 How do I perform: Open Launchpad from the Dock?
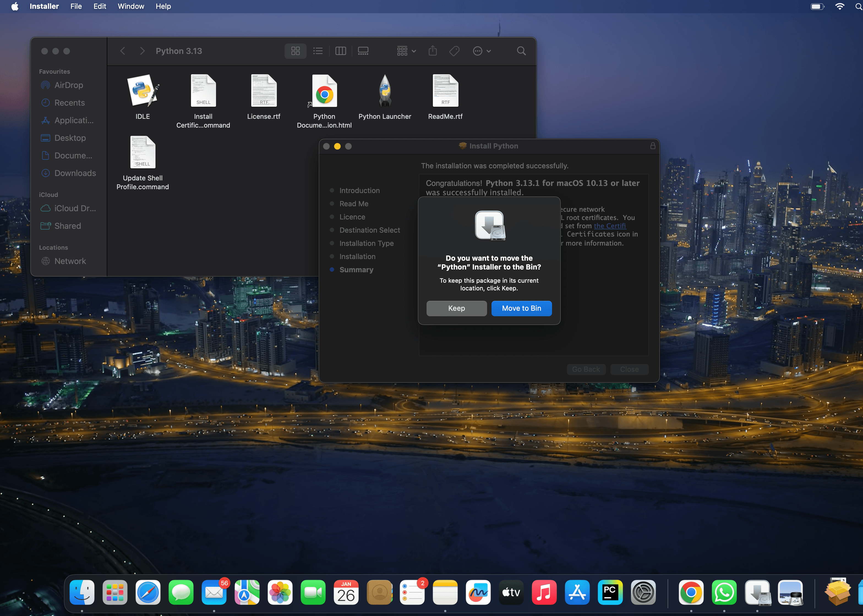click(x=115, y=592)
